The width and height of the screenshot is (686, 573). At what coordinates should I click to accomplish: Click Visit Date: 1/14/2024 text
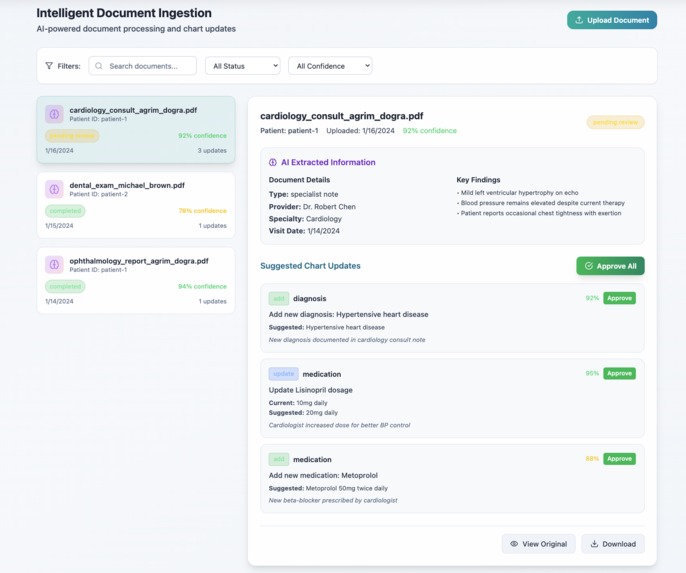[304, 231]
